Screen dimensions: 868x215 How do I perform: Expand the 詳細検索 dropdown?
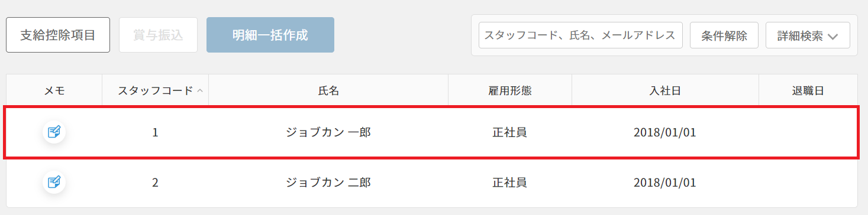tap(808, 35)
